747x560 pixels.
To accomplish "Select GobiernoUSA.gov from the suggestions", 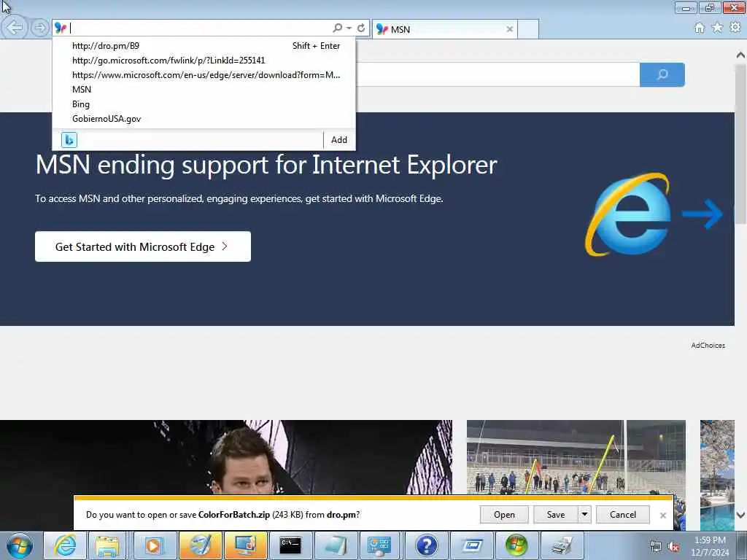I will 204,119.
